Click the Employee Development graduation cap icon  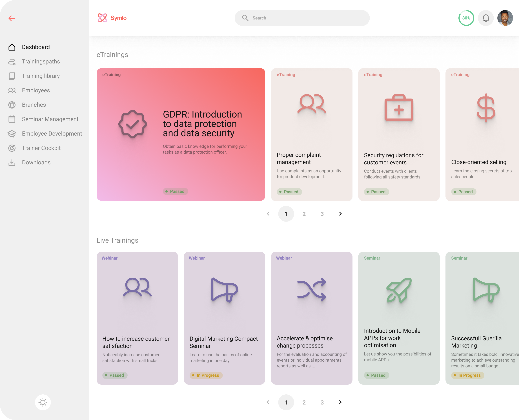[x=12, y=134]
